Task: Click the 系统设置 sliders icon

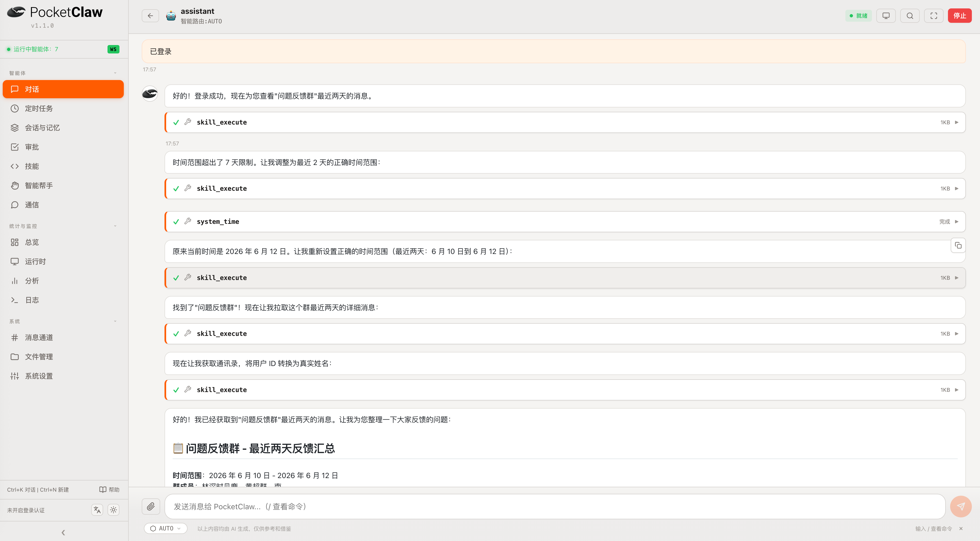Action: [x=14, y=376]
